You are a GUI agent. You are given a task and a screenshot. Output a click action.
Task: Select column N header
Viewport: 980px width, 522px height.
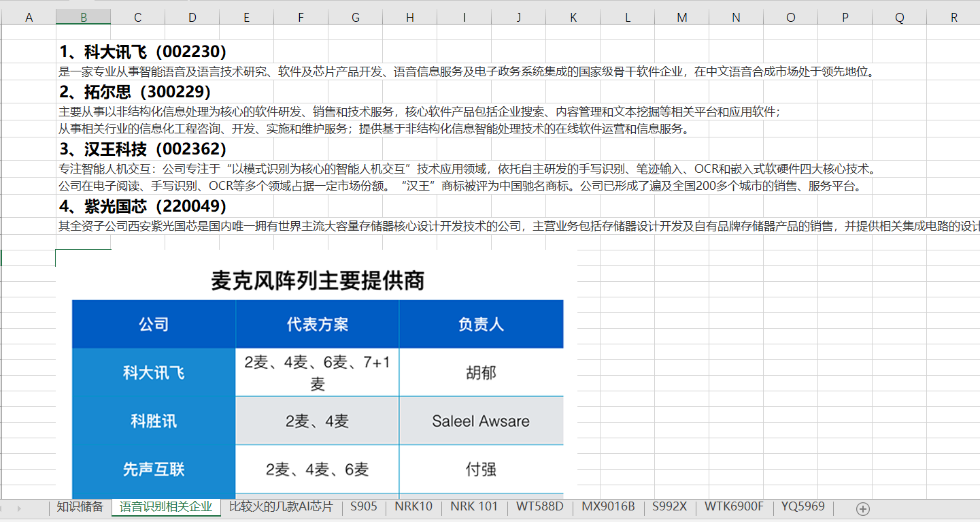(737, 18)
